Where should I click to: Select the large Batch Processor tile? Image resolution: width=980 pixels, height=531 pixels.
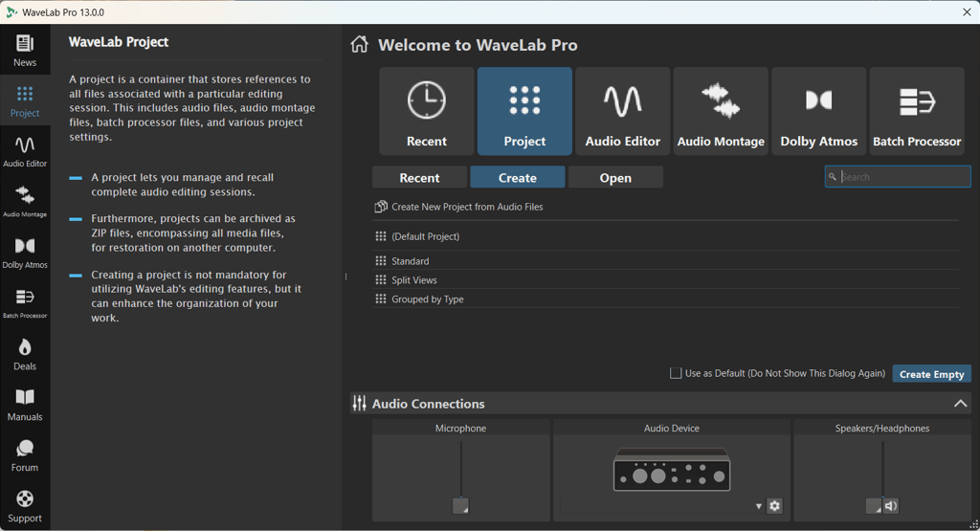click(917, 111)
